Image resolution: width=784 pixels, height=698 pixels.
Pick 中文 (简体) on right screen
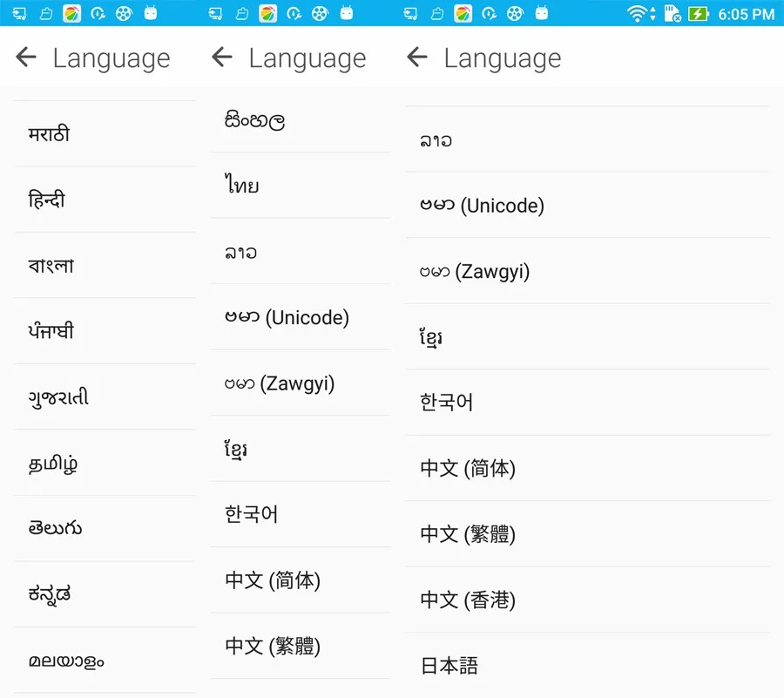click(587, 469)
